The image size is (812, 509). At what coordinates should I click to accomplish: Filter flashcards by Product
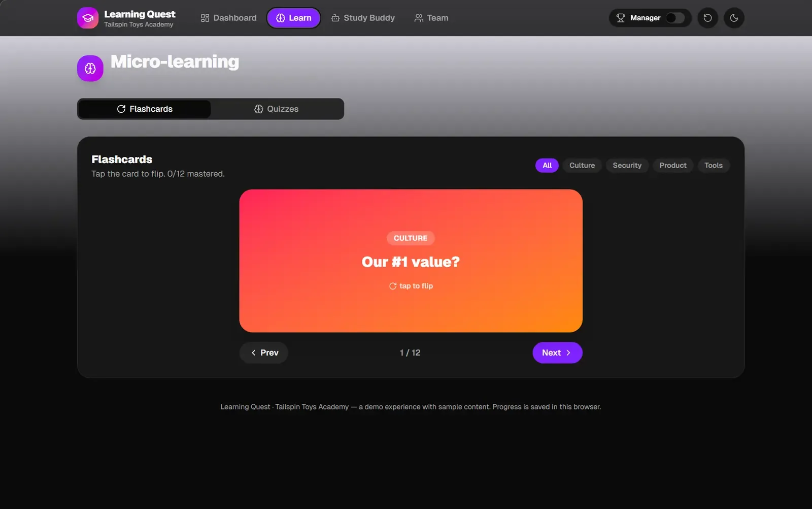(x=673, y=165)
